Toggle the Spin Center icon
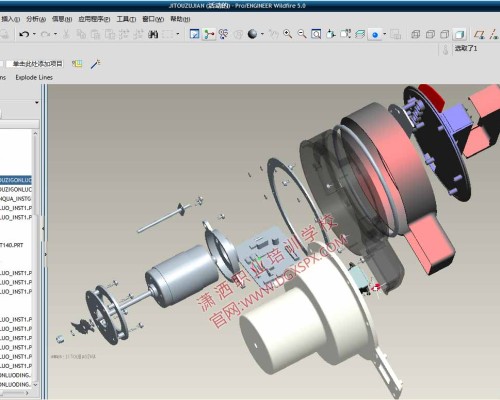 (209, 34)
